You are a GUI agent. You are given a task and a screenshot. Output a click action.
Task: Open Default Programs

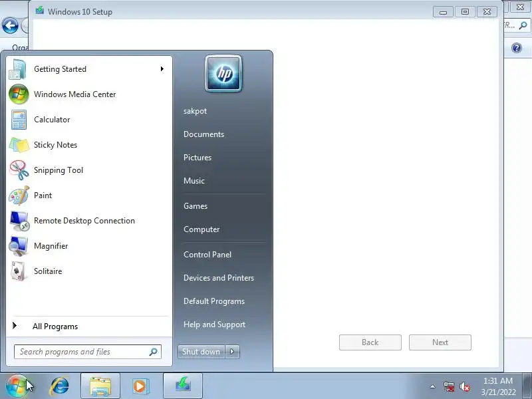coord(214,301)
